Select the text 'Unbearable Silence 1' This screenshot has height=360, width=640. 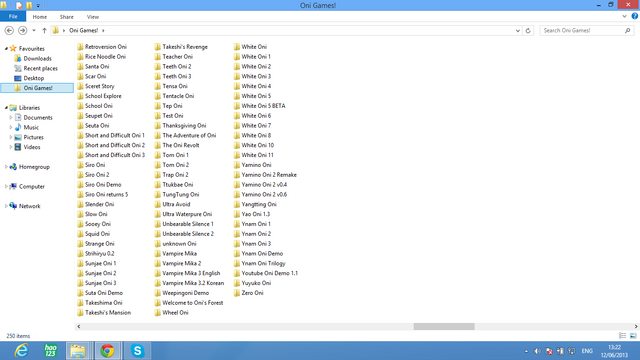point(188,224)
